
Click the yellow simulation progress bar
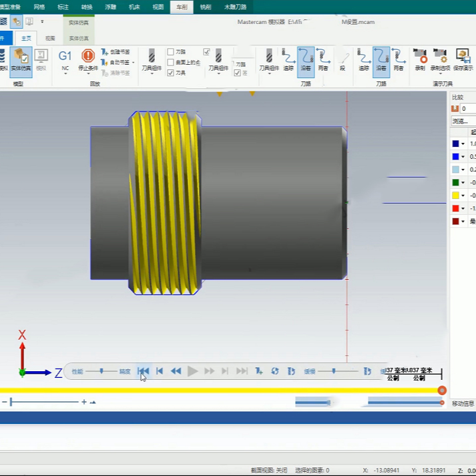point(220,390)
